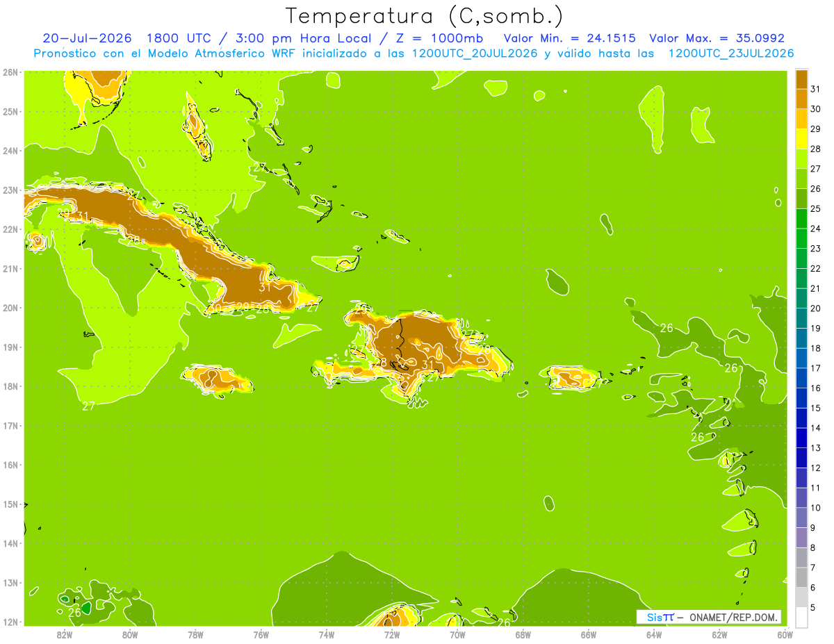This screenshot has width=834, height=644.
Task: Click the "18N" latitude axis label
Action: pyautogui.click(x=10, y=386)
